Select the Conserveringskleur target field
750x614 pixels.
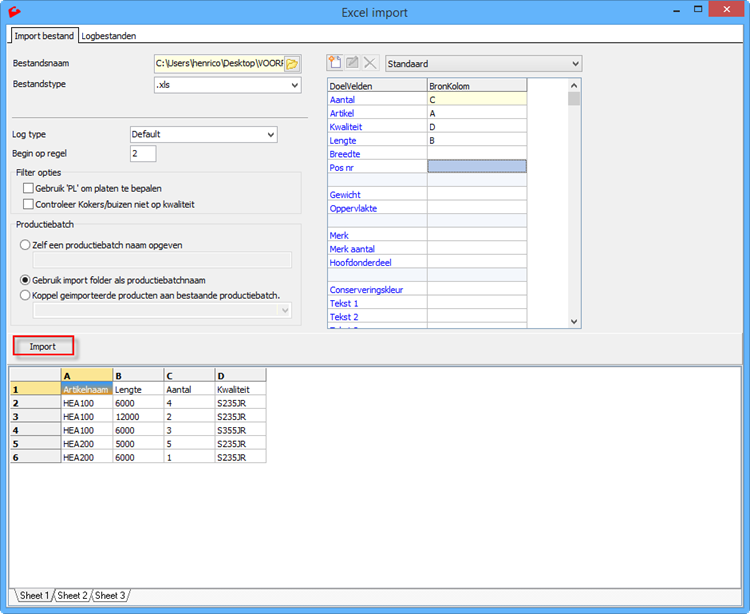[377, 289]
